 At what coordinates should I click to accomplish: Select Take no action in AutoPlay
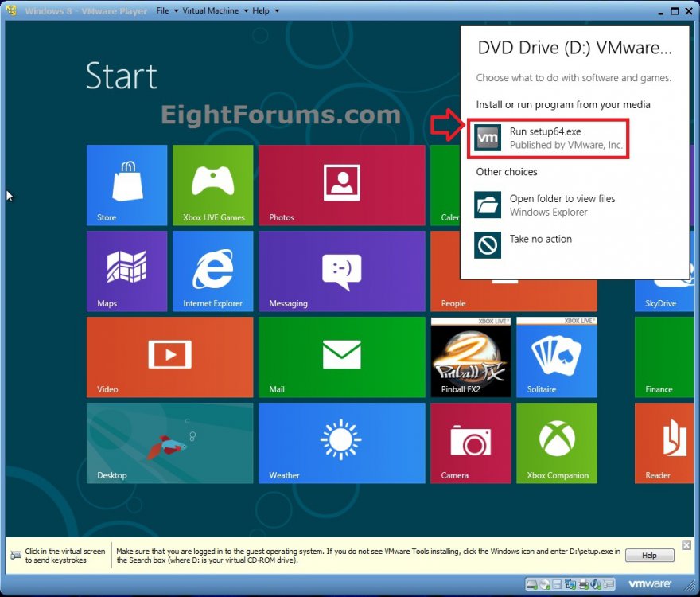pyautogui.click(x=523, y=245)
